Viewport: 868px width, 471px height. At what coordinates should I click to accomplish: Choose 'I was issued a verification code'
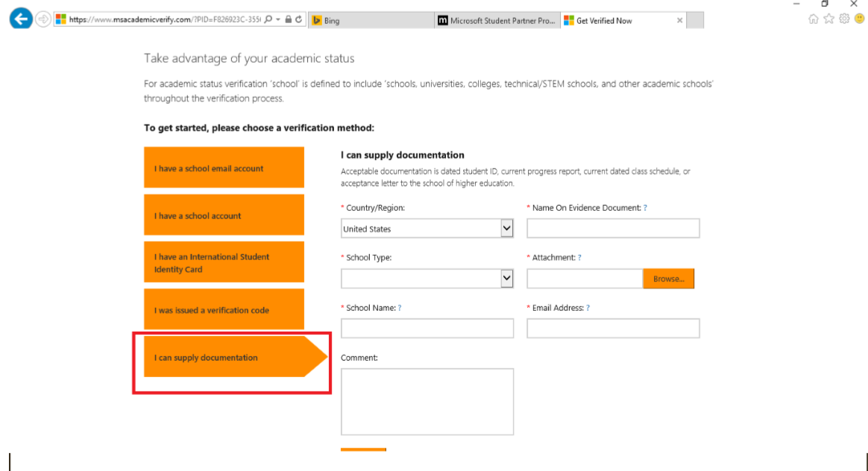(224, 310)
